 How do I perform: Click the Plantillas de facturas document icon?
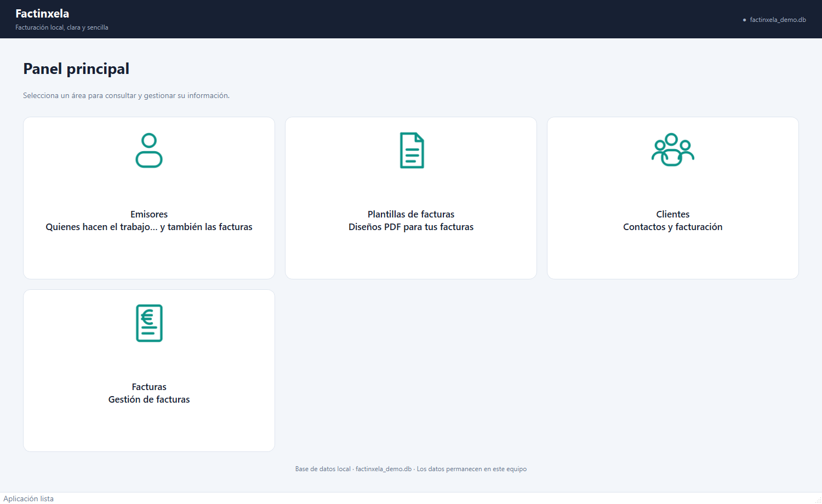412,150
